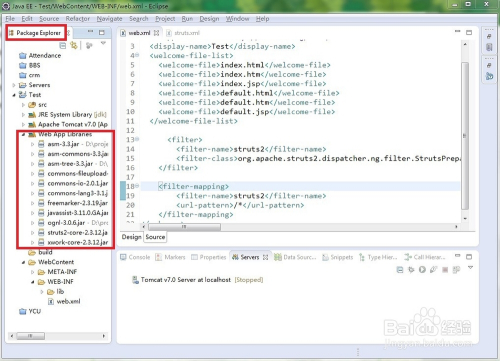The width and height of the screenshot is (500, 361).
Task: Expand the src folder
Action: [23, 105]
